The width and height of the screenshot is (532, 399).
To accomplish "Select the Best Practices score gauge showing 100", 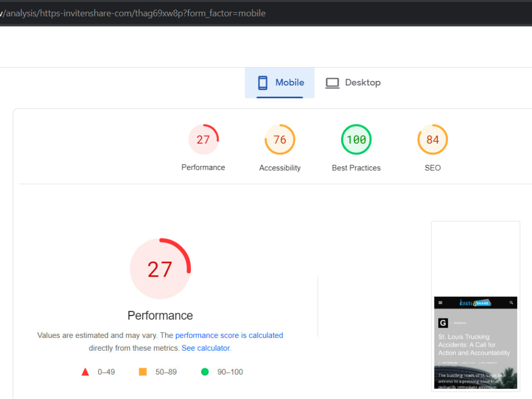I will point(356,139).
